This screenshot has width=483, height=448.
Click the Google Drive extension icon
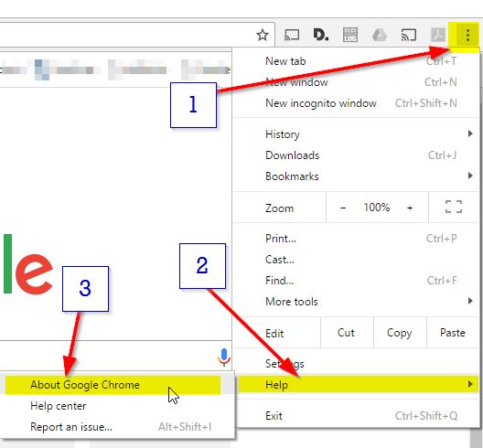pyautogui.click(x=380, y=35)
